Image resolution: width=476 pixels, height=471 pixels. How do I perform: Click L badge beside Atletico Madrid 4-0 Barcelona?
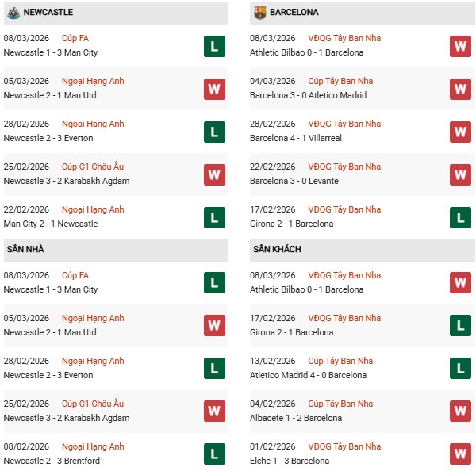click(461, 368)
